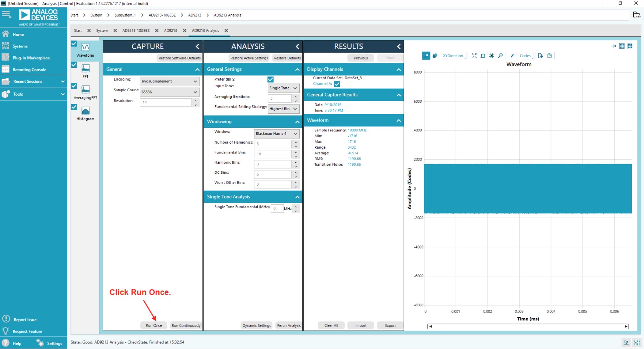This screenshot has height=349, width=644.
Task: Open the Window dropdown set to Blackman Harris 4
Action: tap(276, 133)
